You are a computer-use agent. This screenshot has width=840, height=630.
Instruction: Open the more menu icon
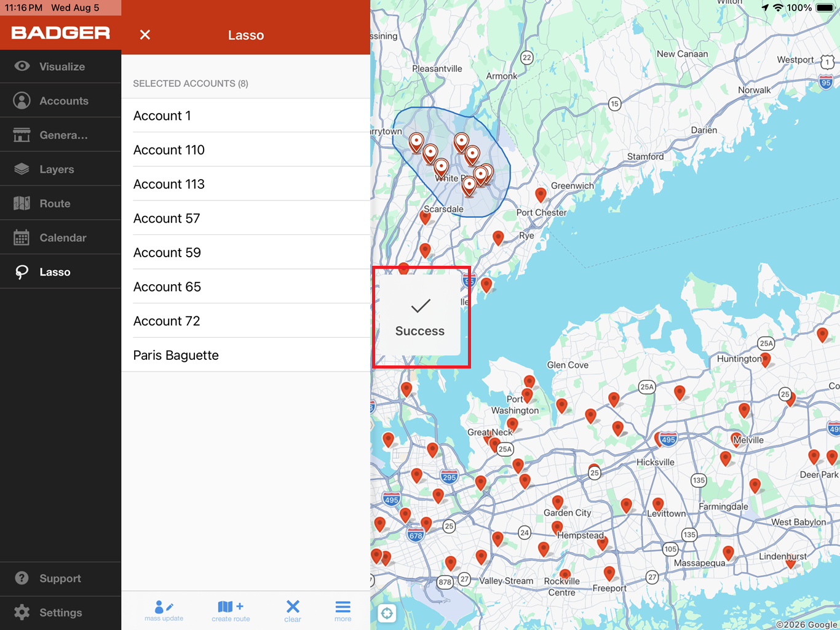tap(343, 611)
